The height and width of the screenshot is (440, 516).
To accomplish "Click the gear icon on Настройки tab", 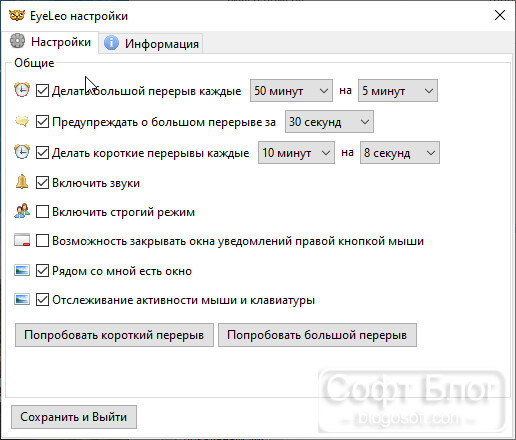I will pyautogui.click(x=17, y=41).
